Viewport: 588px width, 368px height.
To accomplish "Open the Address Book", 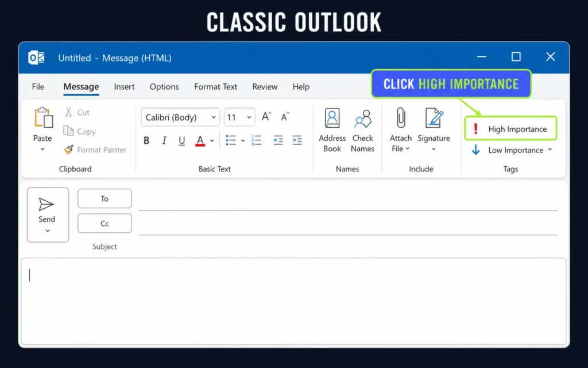I will [332, 131].
